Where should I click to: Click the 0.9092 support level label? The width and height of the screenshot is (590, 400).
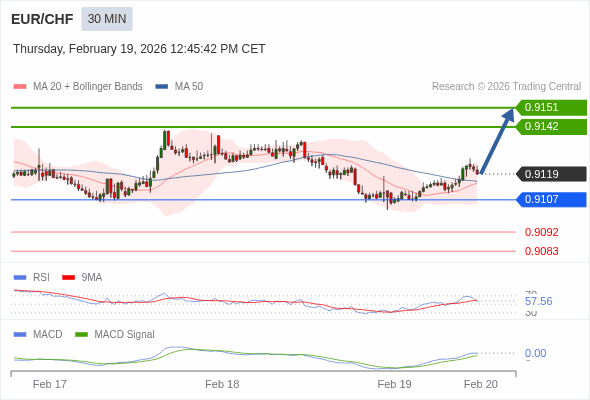[x=542, y=232]
